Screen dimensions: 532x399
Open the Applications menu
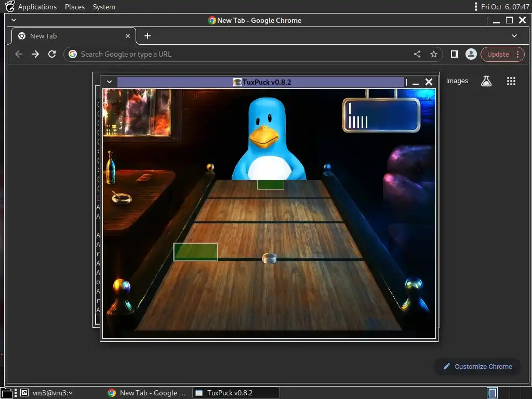coord(37,7)
